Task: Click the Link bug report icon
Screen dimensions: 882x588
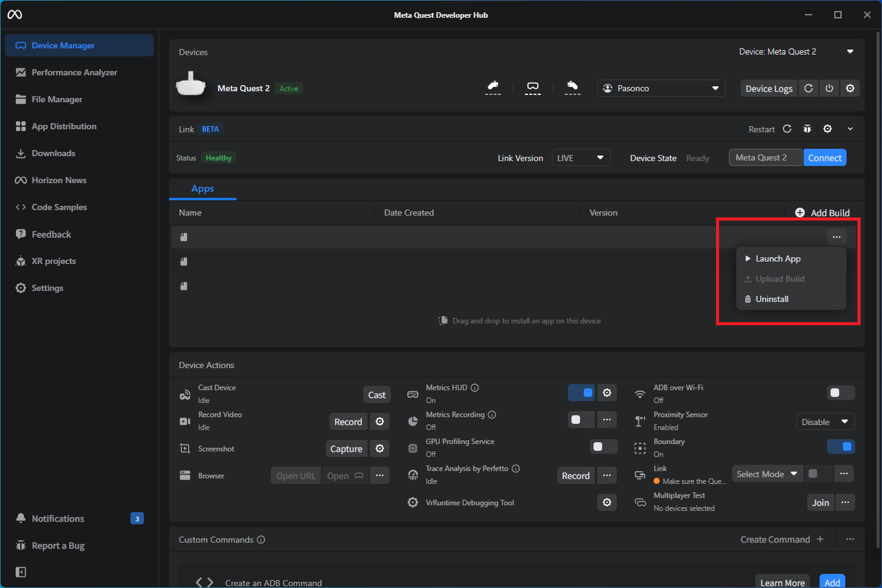Action: [x=807, y=129]
